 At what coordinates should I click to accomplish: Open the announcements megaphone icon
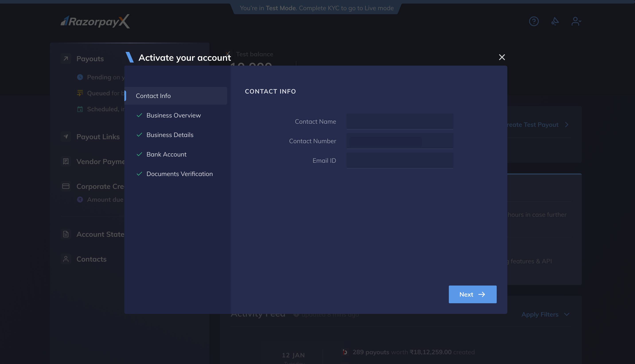point(555,21)
